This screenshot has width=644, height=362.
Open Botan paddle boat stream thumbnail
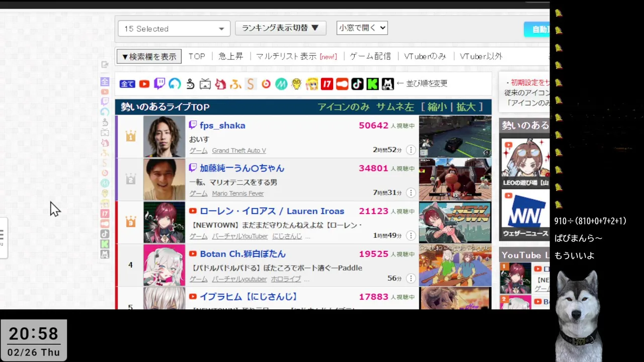[x=455, y=265]
